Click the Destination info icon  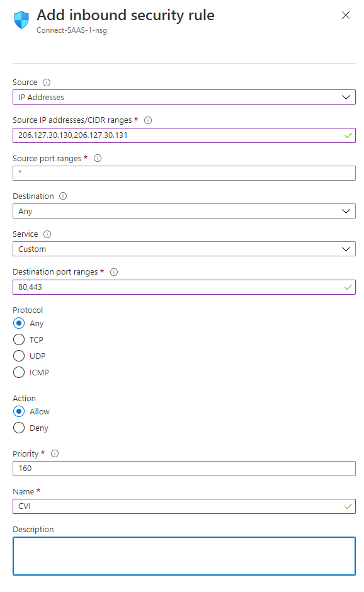[x=63, y=196]
